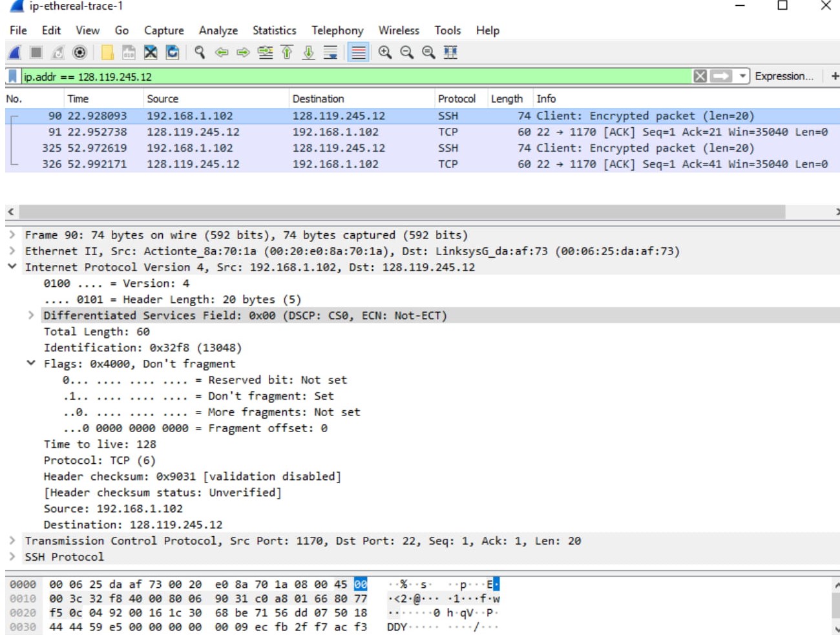Sort by the Destination column header
The width and height of the screenshot is (840, 635).
(x=361, y=99)
